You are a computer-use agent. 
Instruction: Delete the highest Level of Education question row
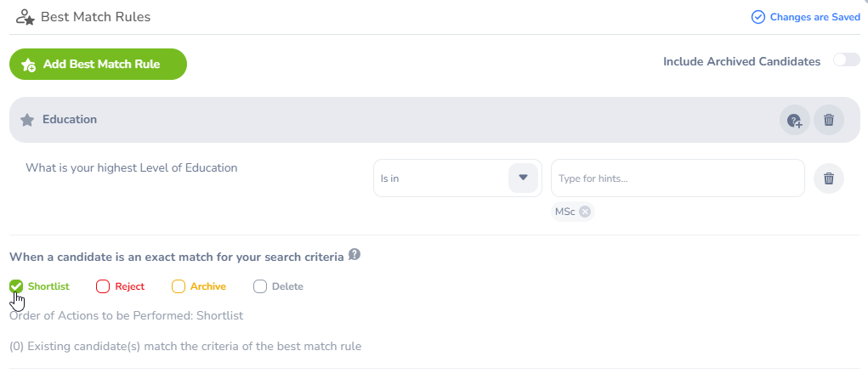pos(829,178)
